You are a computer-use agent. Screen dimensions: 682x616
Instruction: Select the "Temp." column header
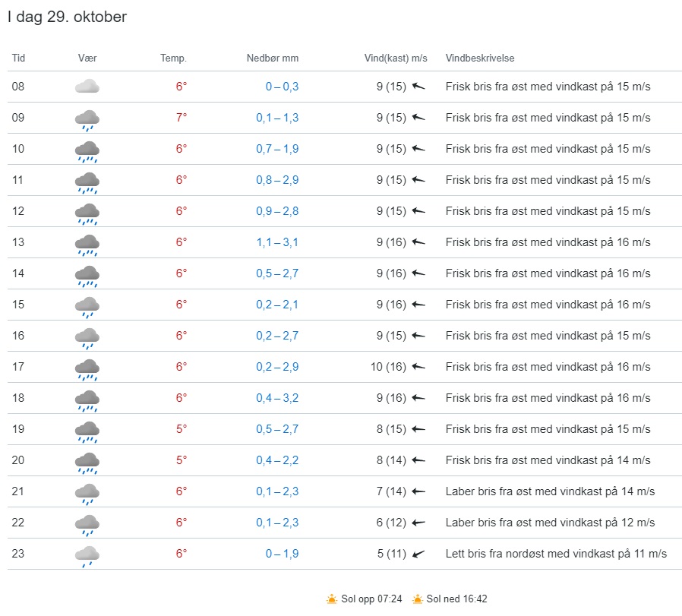coord(173,58)
